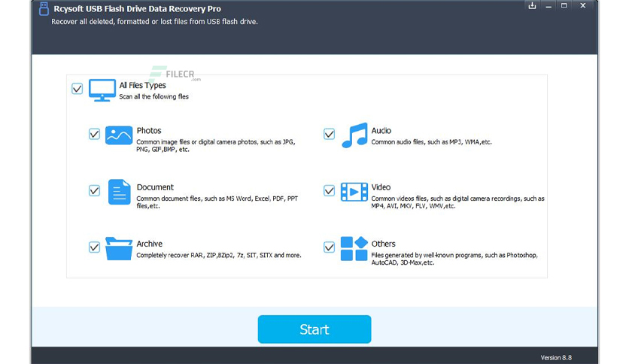Click the Others tiles icon
Viewport: 629px width, 364px height.
click(354, 248)
